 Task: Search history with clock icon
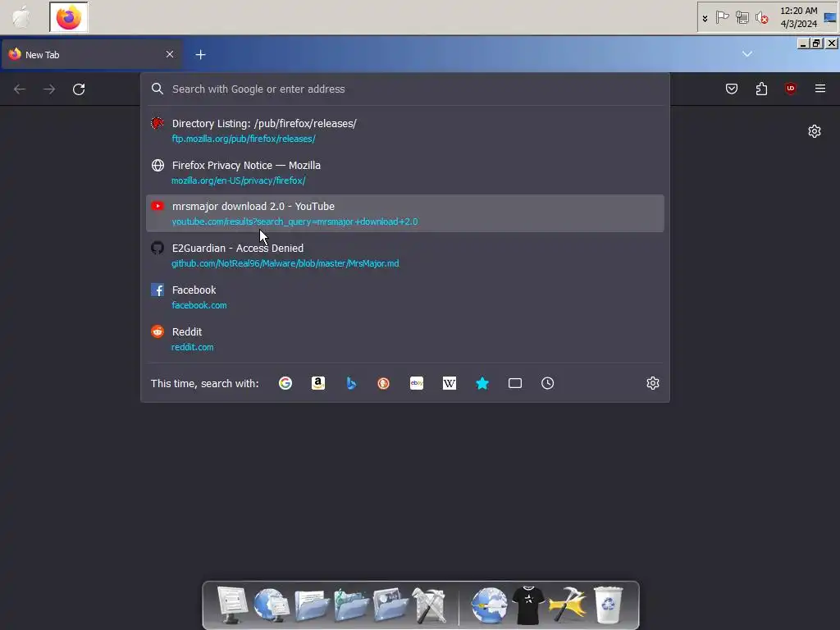[x=547, y=383]
